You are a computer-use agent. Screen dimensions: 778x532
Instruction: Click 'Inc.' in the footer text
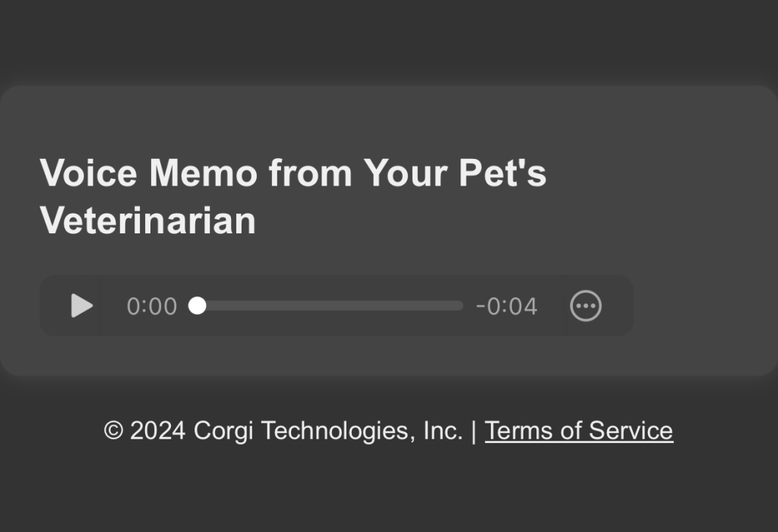(x=443, y=431)
